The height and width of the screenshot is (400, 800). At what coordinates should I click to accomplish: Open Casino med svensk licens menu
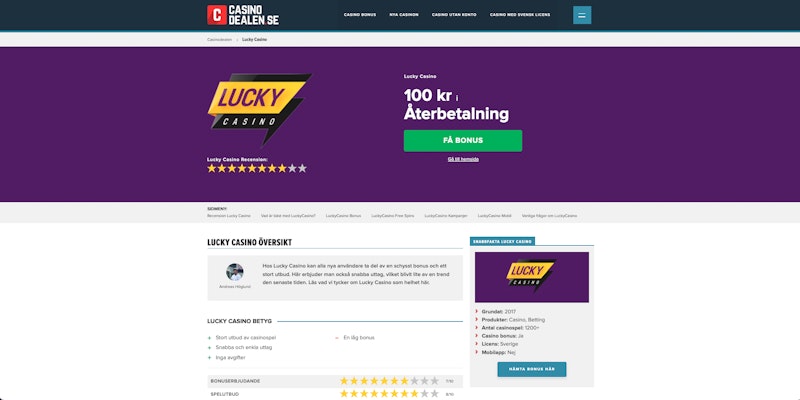tap(520, 15)
